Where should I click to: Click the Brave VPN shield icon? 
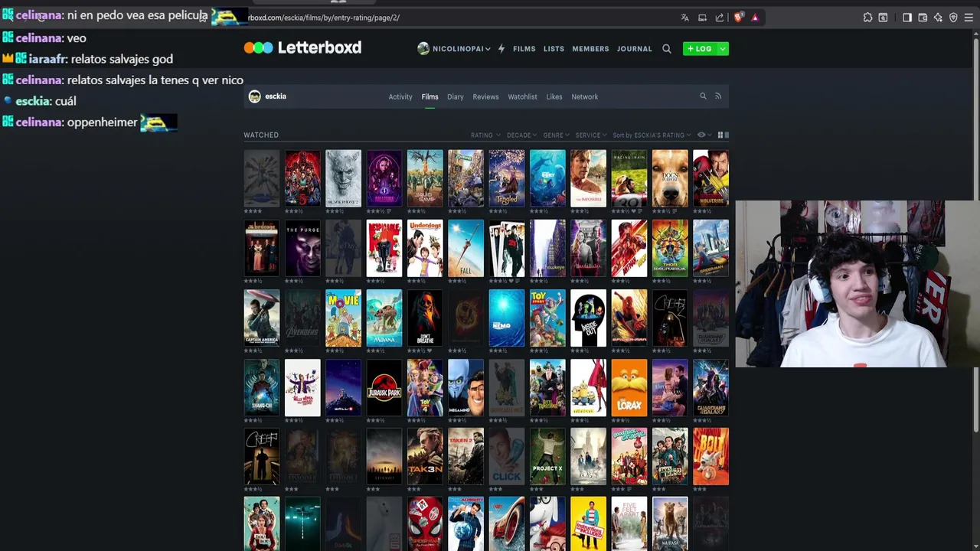(x=953, y=18)
